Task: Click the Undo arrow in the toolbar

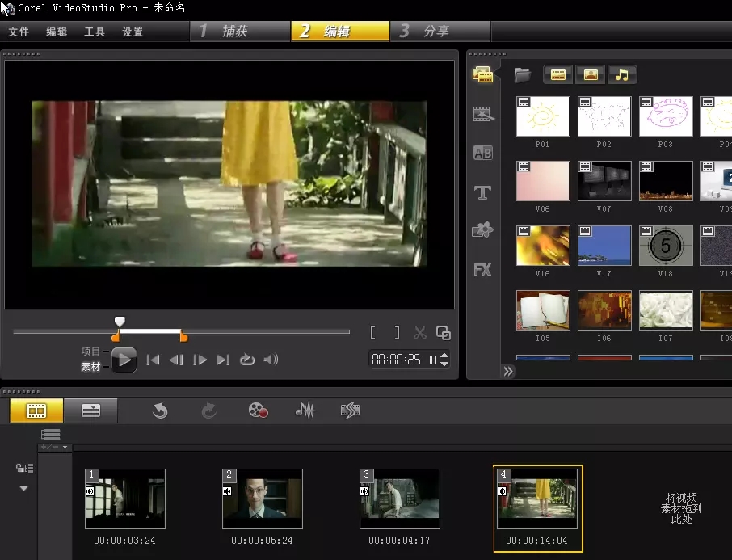Action: [x=160, y=411]
